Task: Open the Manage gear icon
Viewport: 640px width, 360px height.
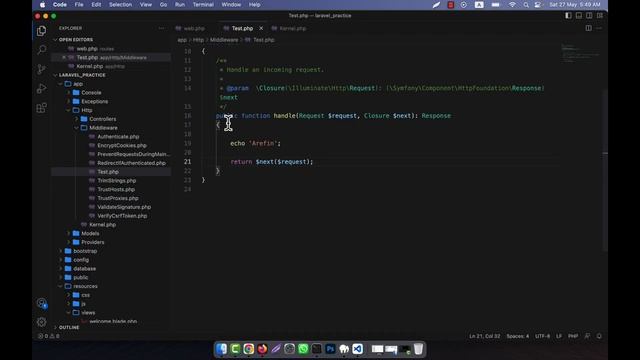Action: point(41,322)
